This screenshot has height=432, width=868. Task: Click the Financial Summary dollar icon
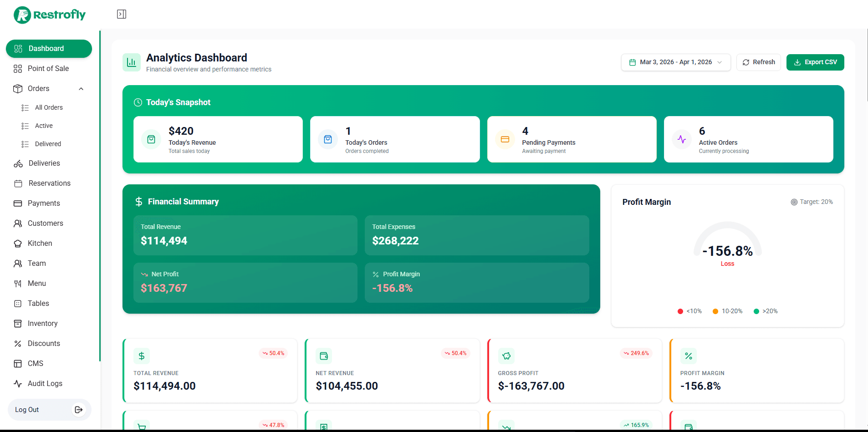(139, 202)
